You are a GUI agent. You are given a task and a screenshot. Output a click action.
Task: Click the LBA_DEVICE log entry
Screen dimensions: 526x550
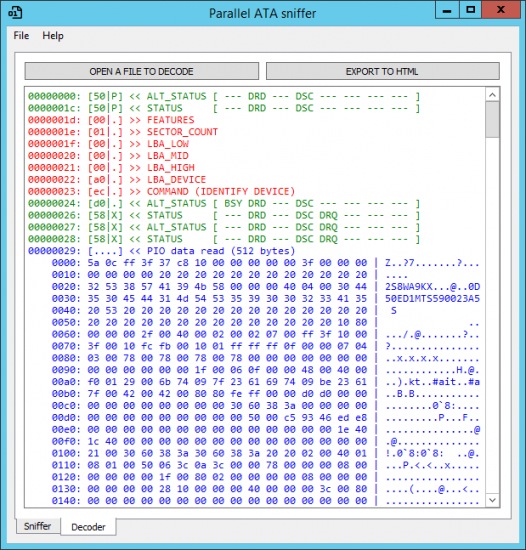117,180
